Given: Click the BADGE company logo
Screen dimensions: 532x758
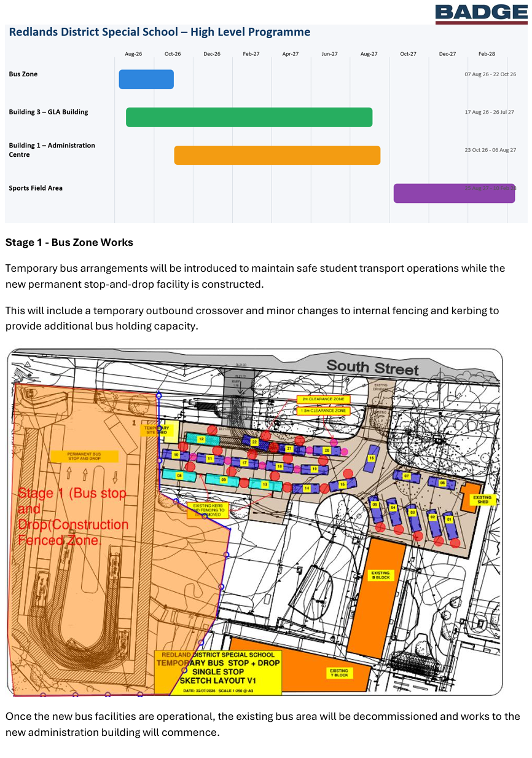Looking at the screenshot, I should click(x=481, y=13).
